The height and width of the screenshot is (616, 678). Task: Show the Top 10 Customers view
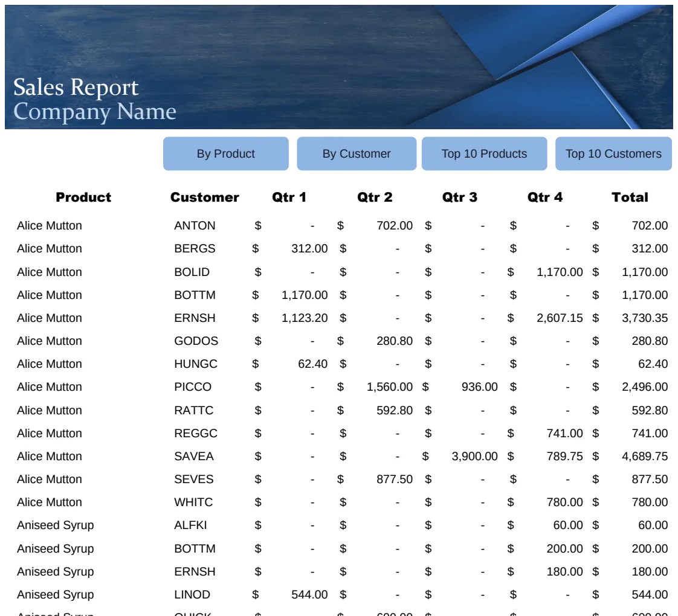[x=613, y=153]
